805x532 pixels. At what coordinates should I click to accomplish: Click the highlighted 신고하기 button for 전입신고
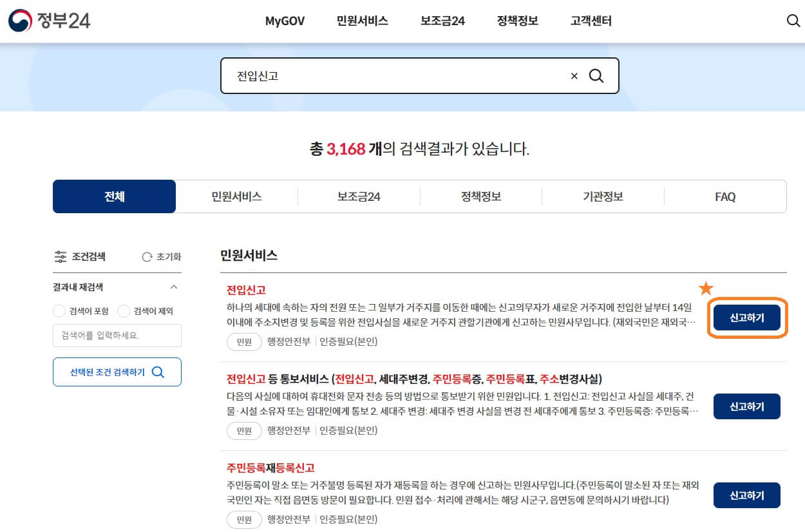coord(746,318)
